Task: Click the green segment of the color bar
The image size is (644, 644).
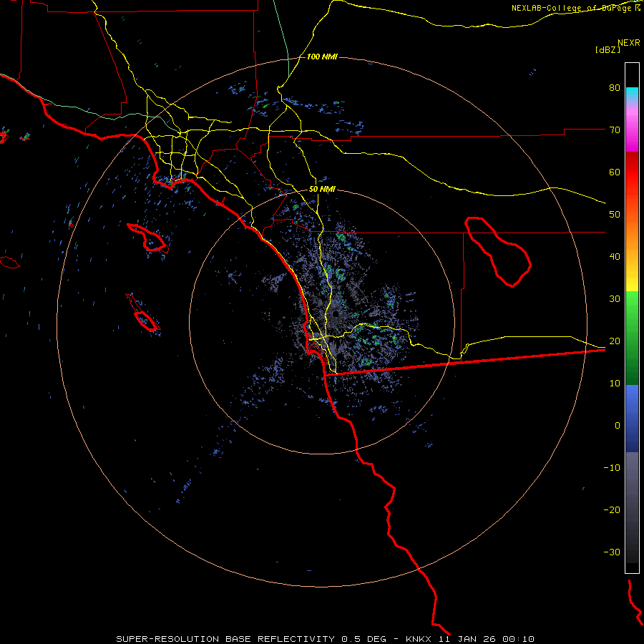Action: [x=632, y=338]
